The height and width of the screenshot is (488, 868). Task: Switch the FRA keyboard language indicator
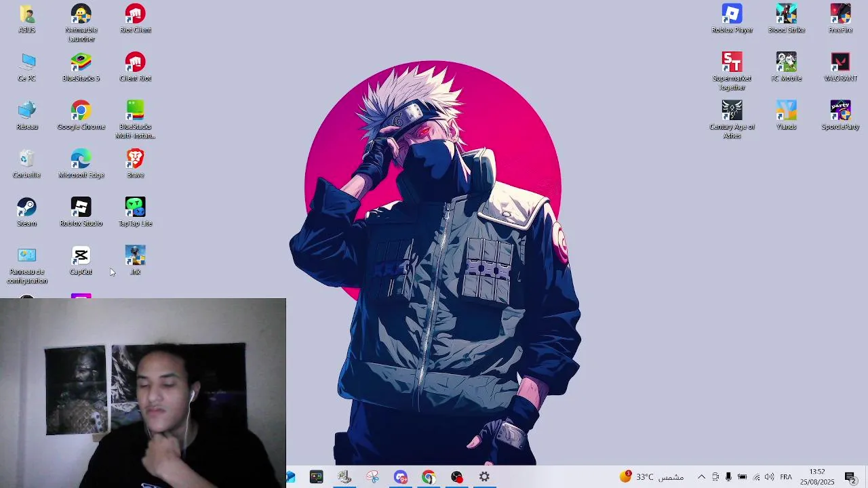[x=786, y=477]
